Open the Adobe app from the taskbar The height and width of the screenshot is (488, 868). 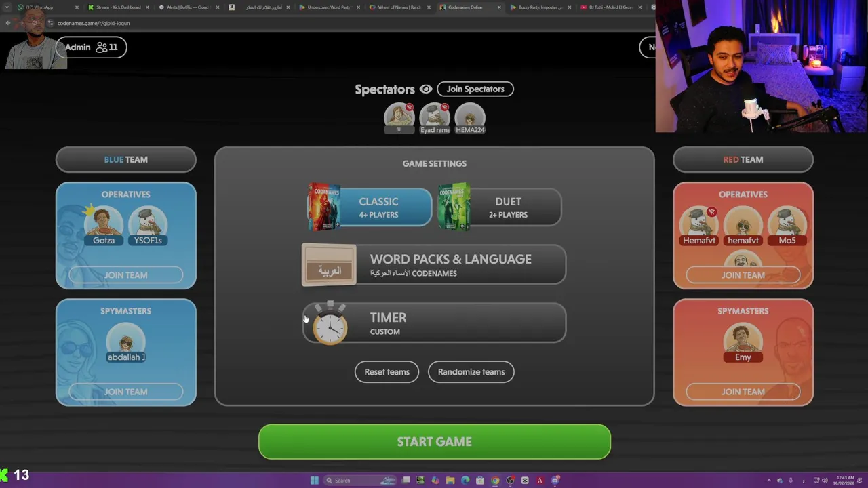(540, 481)
